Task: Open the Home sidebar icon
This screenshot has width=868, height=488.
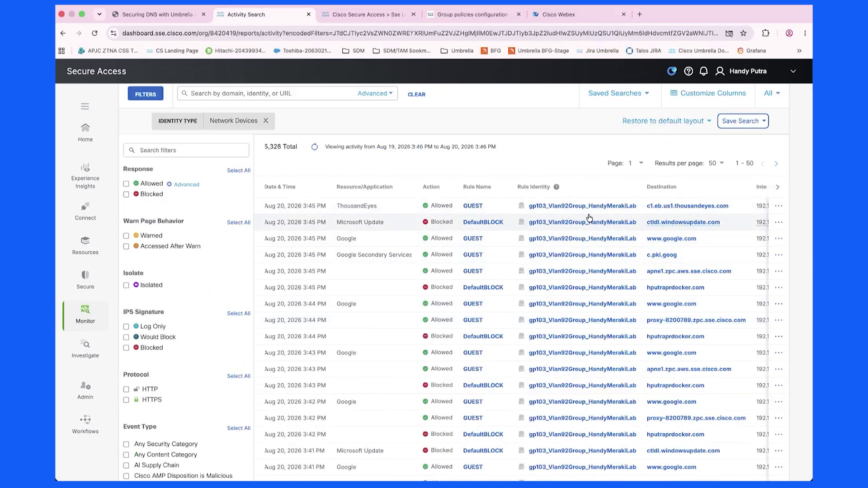Action: [x=85, y=132]
